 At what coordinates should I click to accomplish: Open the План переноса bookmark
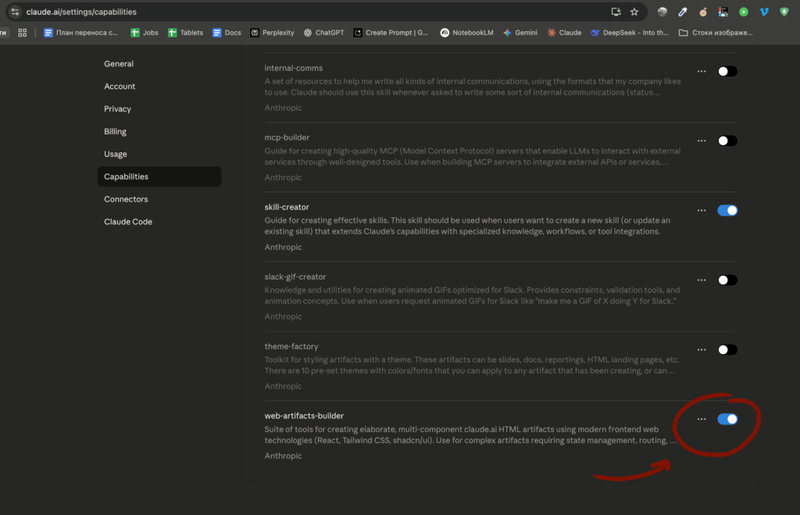[81, 33]
